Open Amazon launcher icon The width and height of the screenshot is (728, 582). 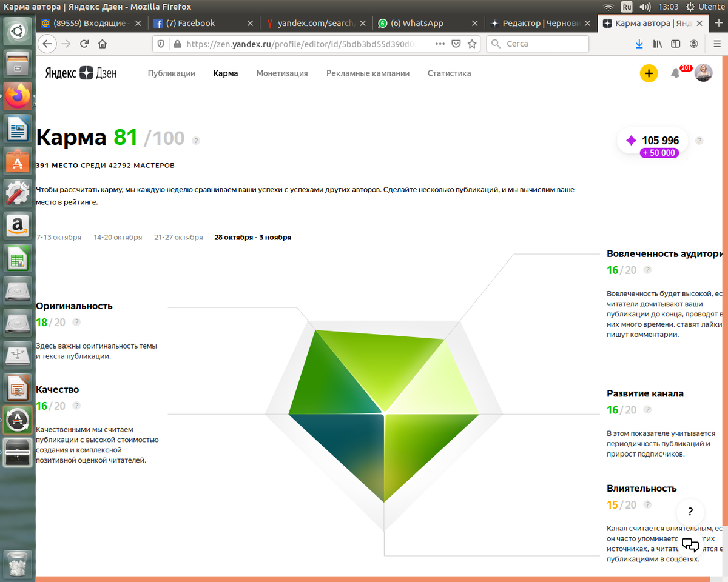18,226
